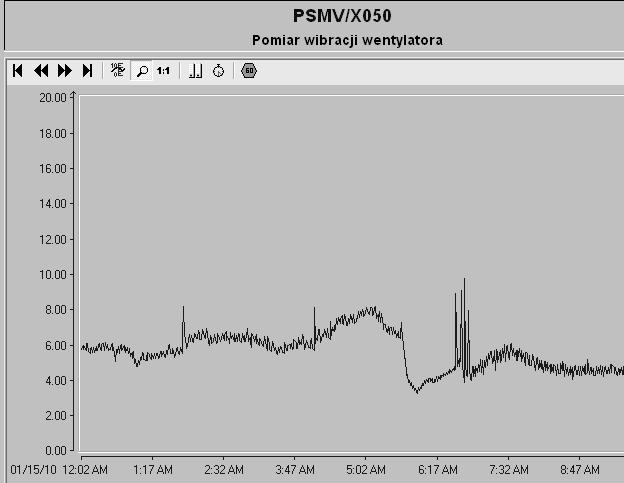Click the 01/15/10 date label

click(33, 470)
